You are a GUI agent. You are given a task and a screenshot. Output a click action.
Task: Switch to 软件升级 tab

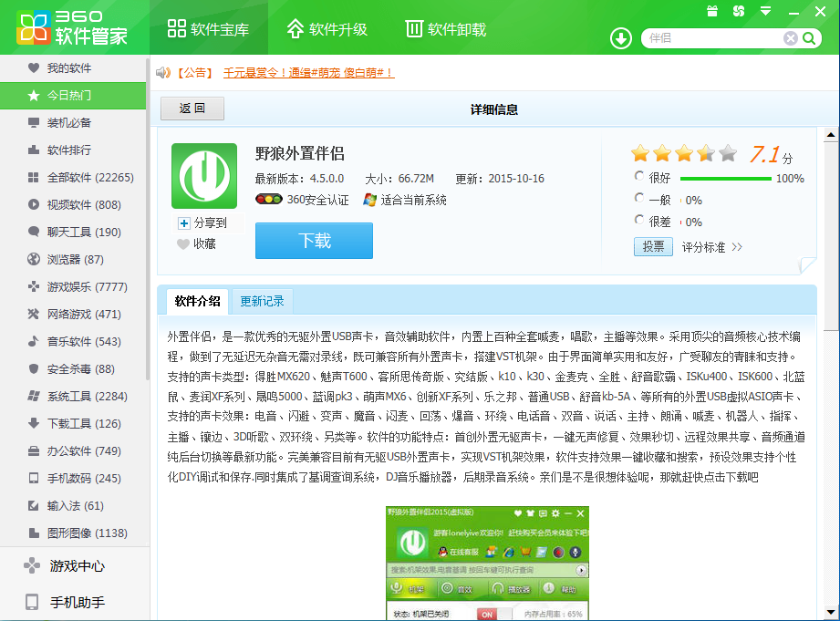(x=327, y=28)
